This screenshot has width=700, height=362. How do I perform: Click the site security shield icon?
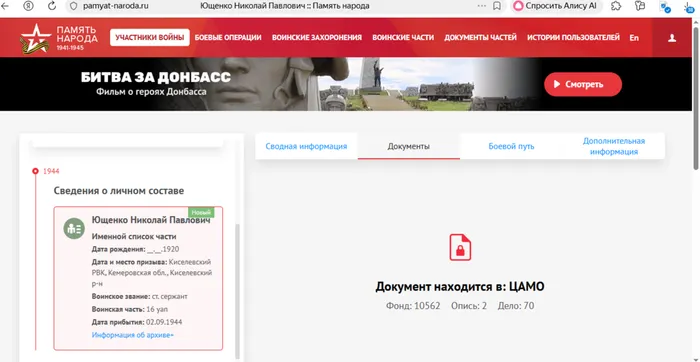[x=74, y=6]
